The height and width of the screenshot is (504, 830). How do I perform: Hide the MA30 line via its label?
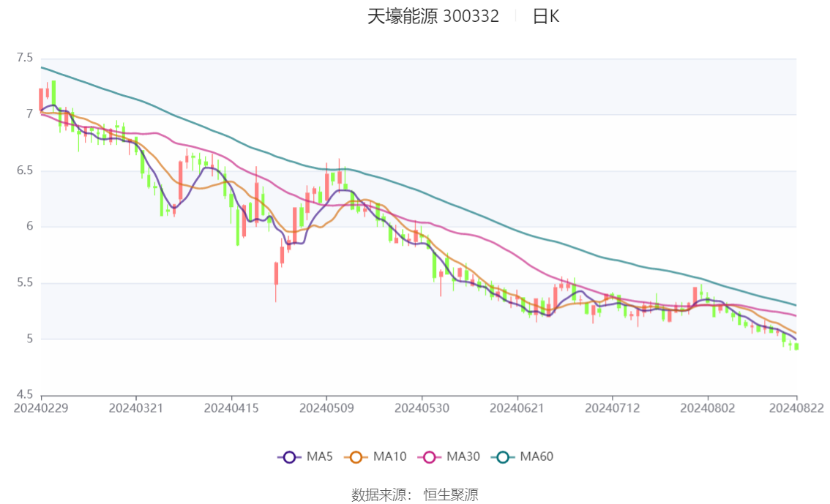click(463, 456)
